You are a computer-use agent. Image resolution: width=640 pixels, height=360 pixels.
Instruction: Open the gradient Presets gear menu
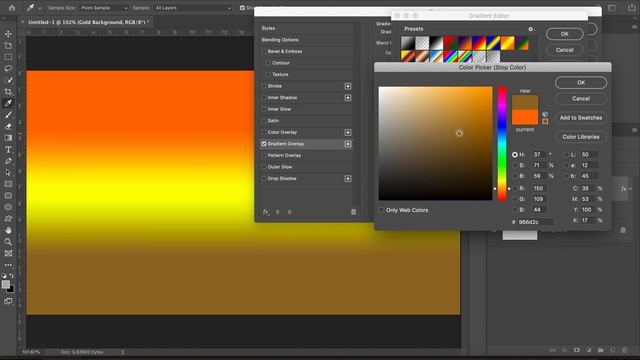coord(531,29)
